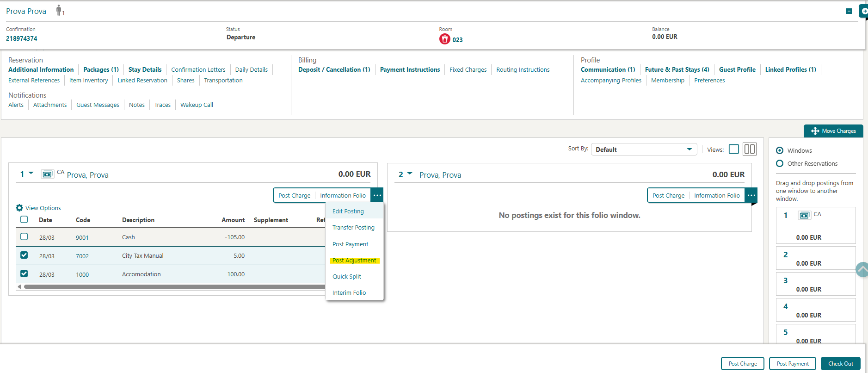Uncheck the City Tax Manual row checkbox
This screenshot has height=373, width=868.
coord(24,255)
